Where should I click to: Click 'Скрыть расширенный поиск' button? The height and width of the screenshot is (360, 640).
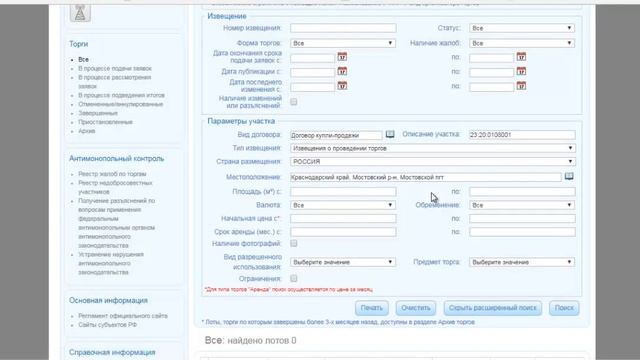(x=493, y=308)
